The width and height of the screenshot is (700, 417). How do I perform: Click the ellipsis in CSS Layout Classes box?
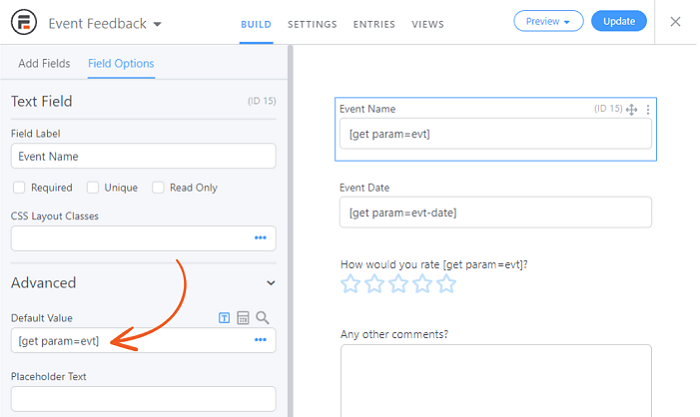[260, 238]
